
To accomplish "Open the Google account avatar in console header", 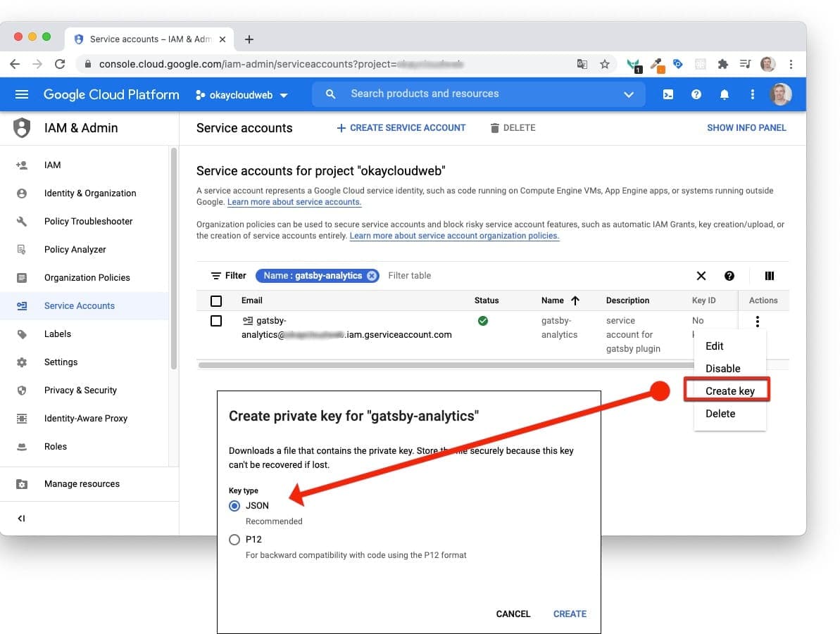I will [x=781, y=95].
